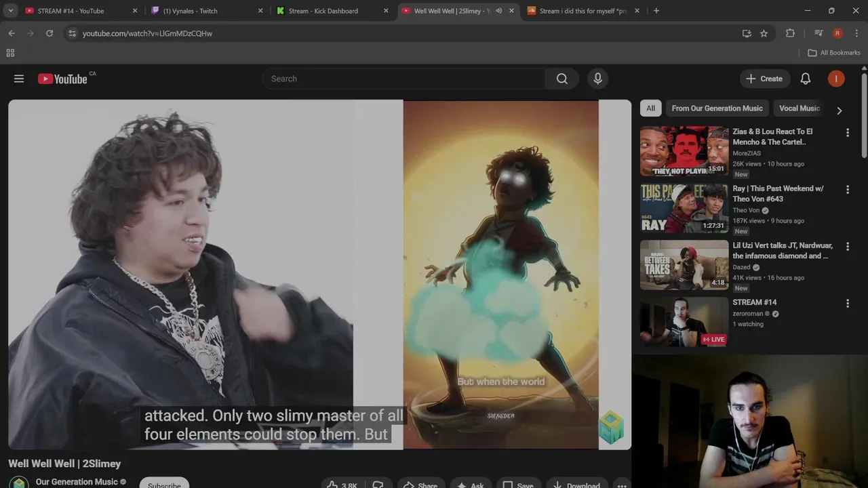This screenshot has height=488, width=868.
Task: Switch to the STREAM #14 YouTube tab
Action: click(x=81, y=11)
